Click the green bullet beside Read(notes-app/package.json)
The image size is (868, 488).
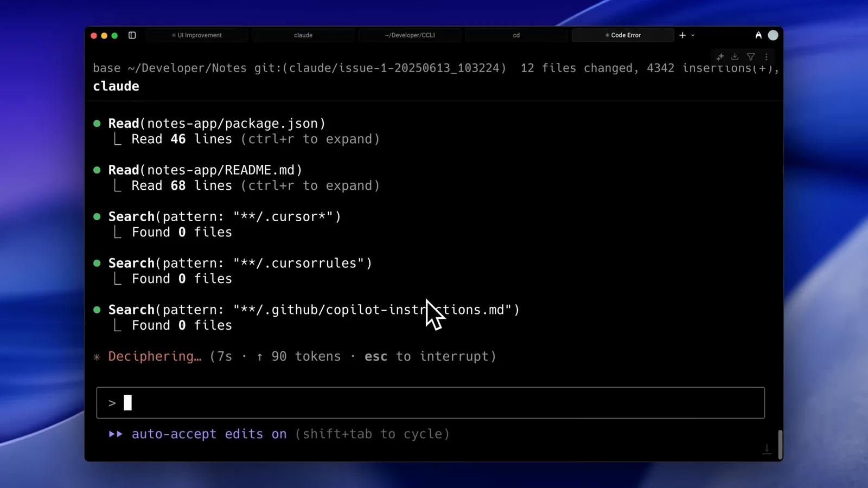pos(97,124)
